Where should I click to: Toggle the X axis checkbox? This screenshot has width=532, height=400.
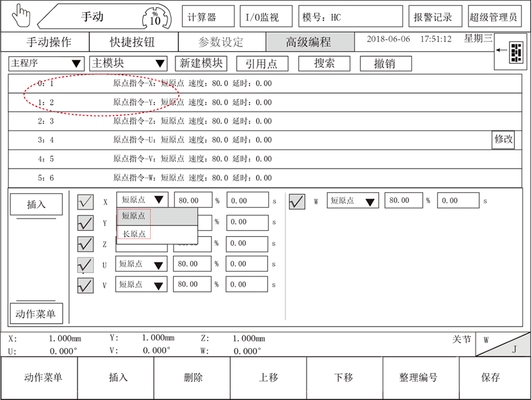pos(86,200)
